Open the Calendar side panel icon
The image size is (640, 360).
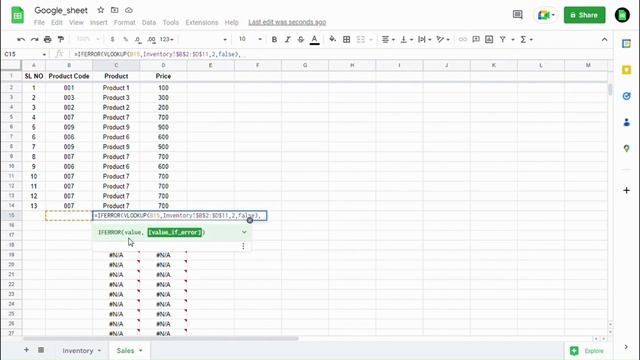point(627,44)
